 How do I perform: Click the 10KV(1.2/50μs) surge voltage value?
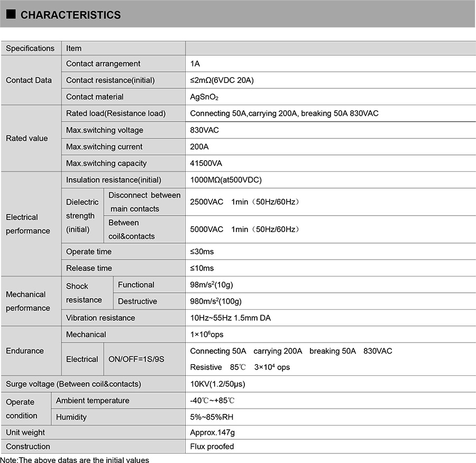coord(217,384)
